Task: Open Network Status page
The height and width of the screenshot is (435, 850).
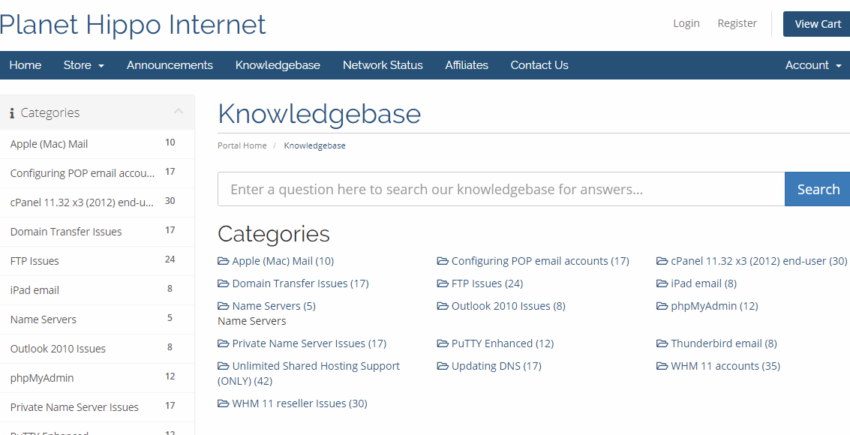Action: [x=383, y=65]
